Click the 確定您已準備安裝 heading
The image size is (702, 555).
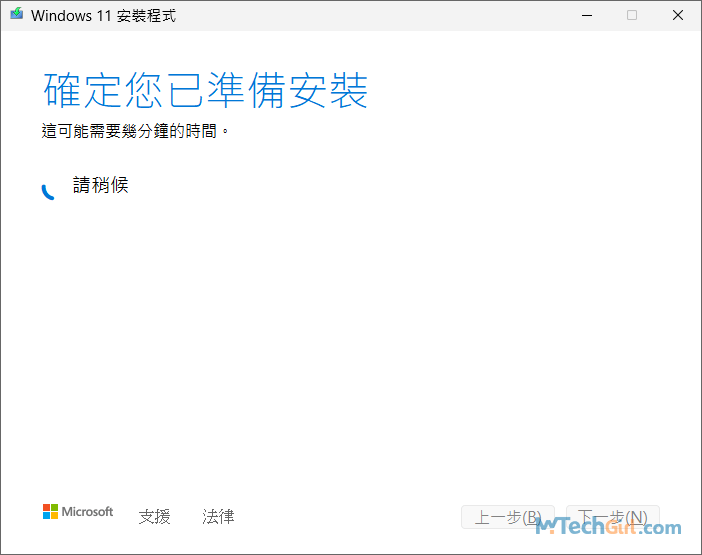206,90
